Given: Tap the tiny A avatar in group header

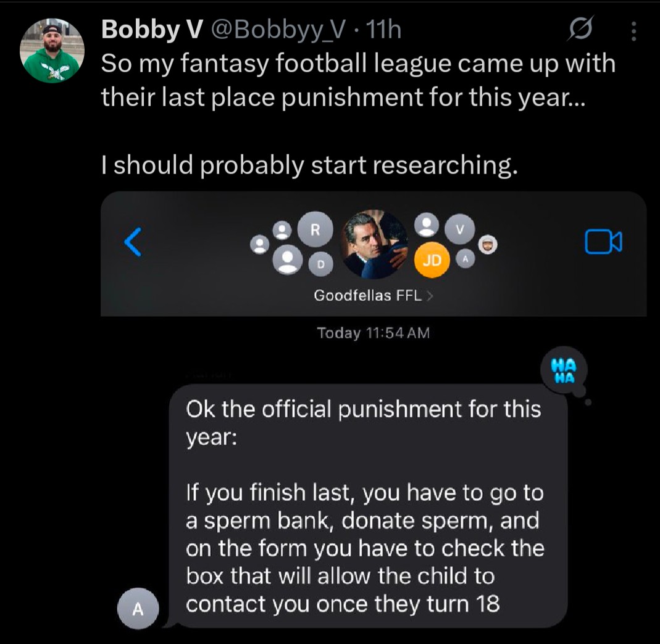Looking at the screenshot, I should (466, 260).
